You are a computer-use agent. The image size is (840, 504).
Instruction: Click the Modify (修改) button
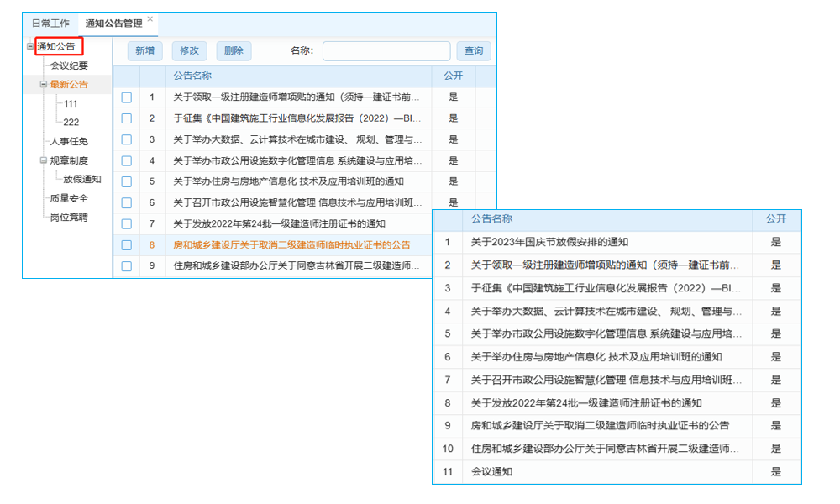click(189, 50)
